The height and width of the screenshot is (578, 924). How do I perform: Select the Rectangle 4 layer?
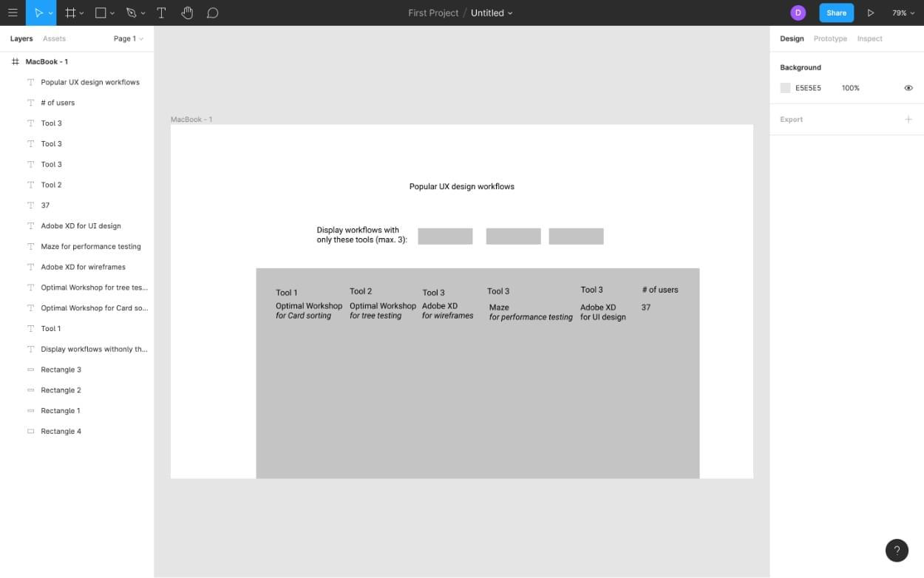[x=61, y=431]
